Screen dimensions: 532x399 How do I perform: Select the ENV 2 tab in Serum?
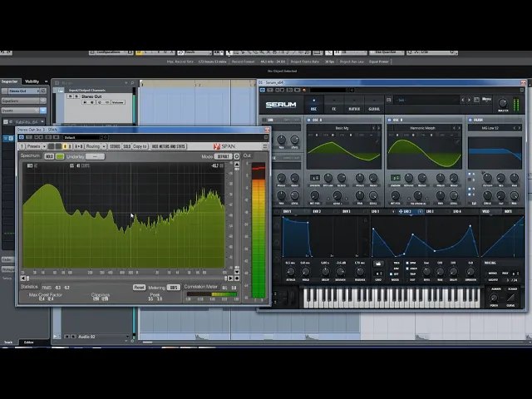tap(317, 211)
